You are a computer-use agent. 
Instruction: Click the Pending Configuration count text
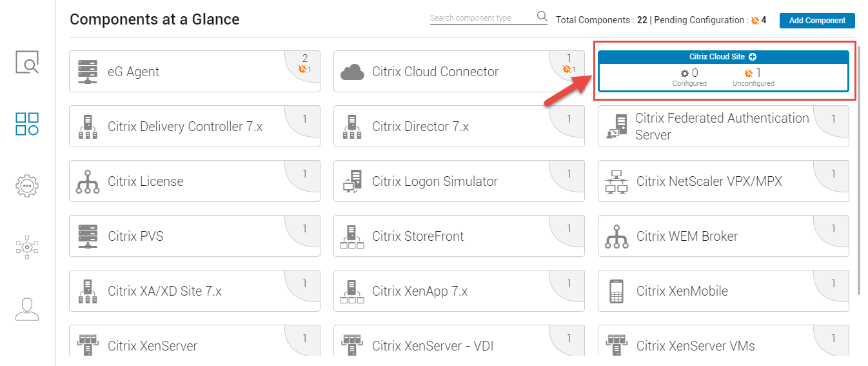coord(710,20)
